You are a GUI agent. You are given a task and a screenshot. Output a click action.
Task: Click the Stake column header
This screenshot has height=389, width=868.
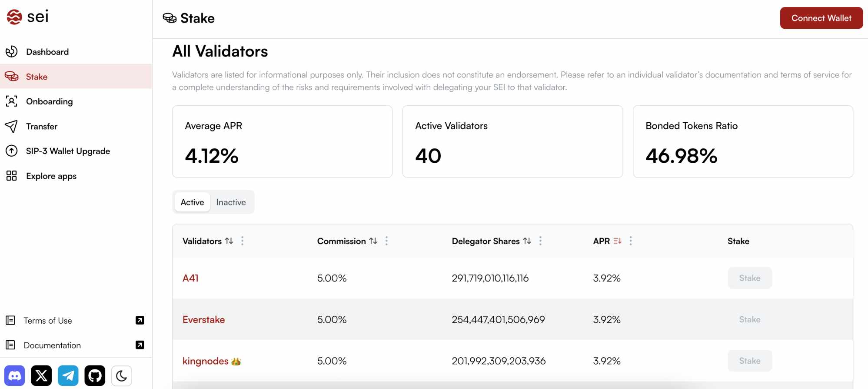pos(738,241)
